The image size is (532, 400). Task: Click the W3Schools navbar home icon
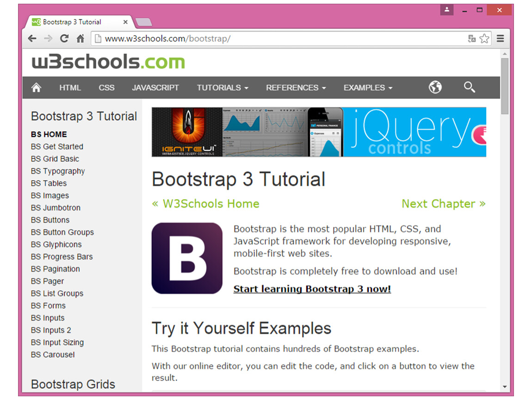(36, 87)
